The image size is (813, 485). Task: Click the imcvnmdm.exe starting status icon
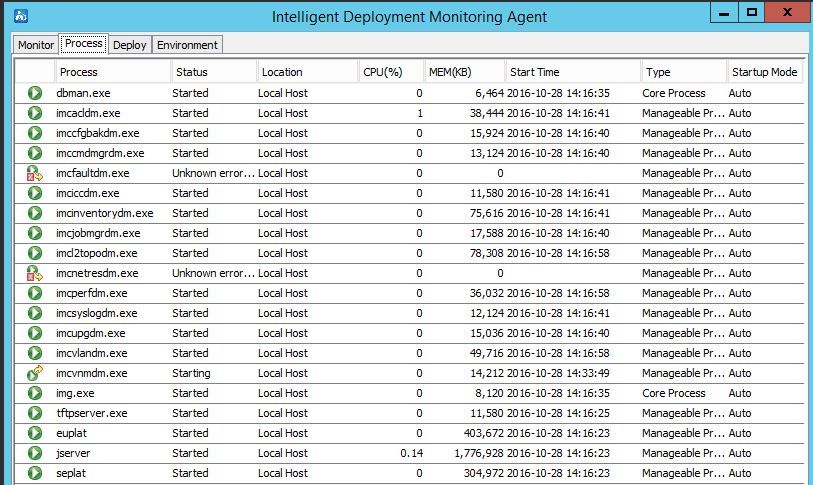(35, 373)
